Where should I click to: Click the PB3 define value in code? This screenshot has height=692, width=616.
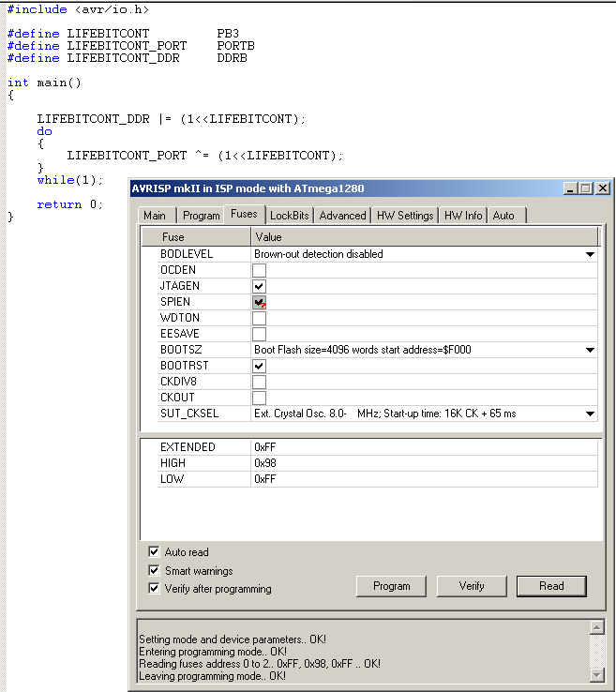[x=228, y=34]
